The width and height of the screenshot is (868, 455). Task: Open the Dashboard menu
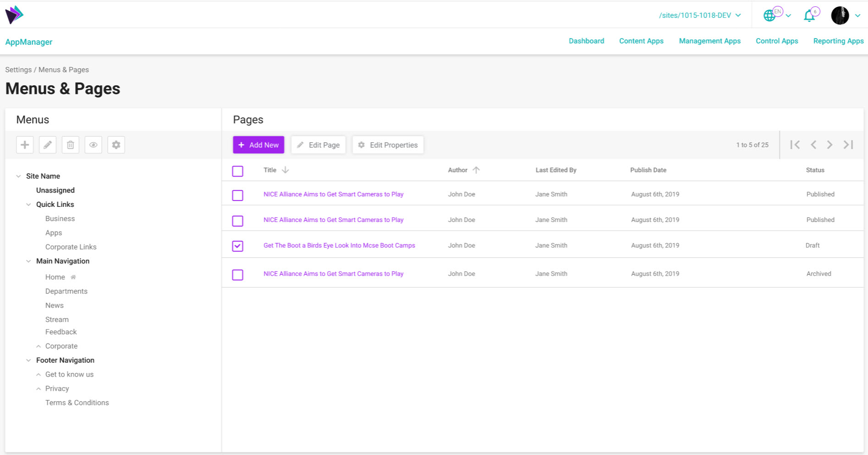pos(587,41)
